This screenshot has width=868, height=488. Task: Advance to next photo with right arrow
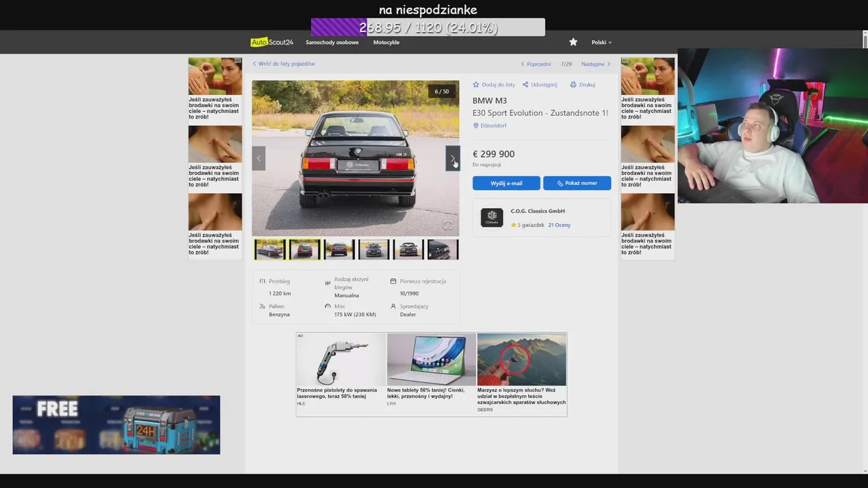452,158
